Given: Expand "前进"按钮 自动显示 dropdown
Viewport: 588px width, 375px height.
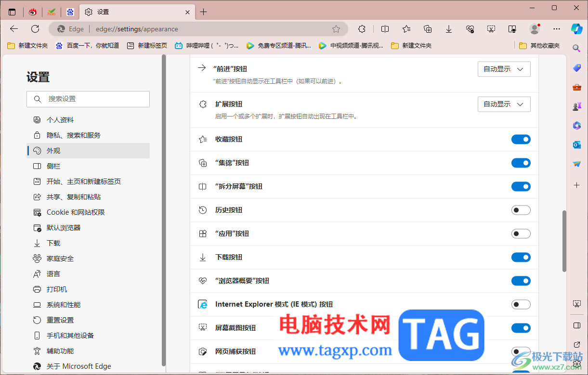Looking at the screenshot, I should (x=504, y=69).
